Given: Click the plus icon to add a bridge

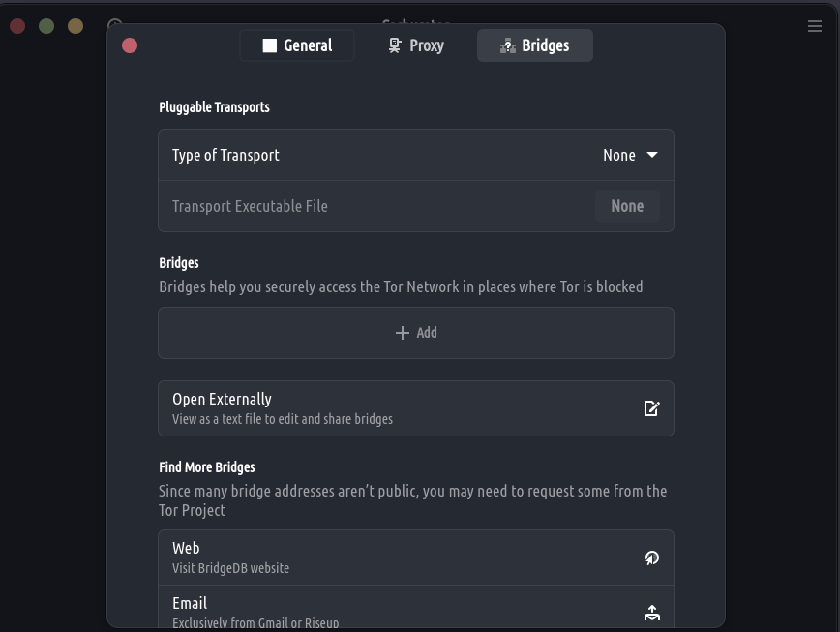Looking at the screenshot, I should [403, 333].
